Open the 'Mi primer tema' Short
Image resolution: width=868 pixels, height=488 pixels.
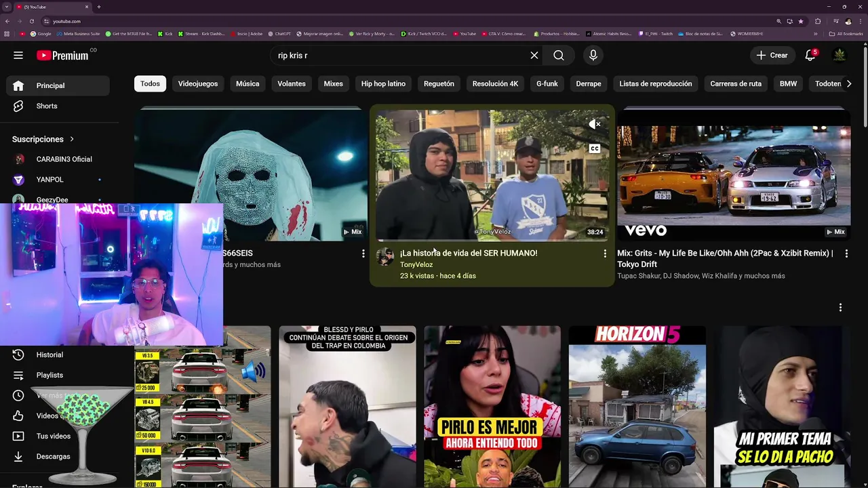[782, 407]
